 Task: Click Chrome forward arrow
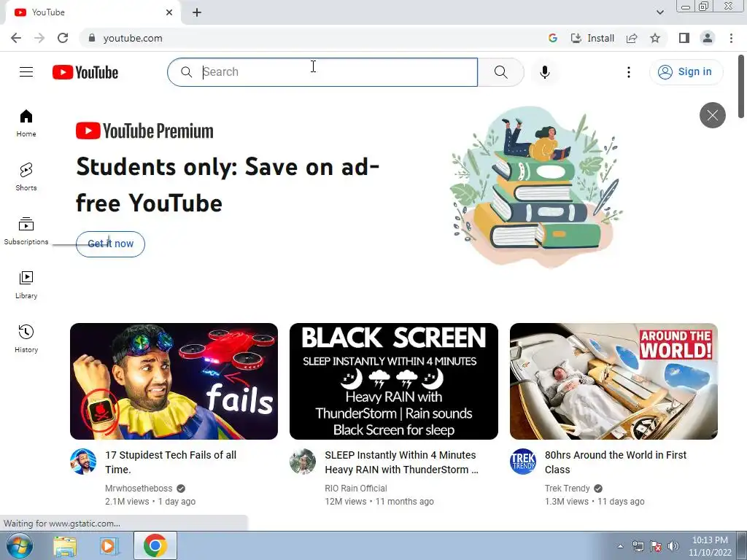tap(39, 38)
